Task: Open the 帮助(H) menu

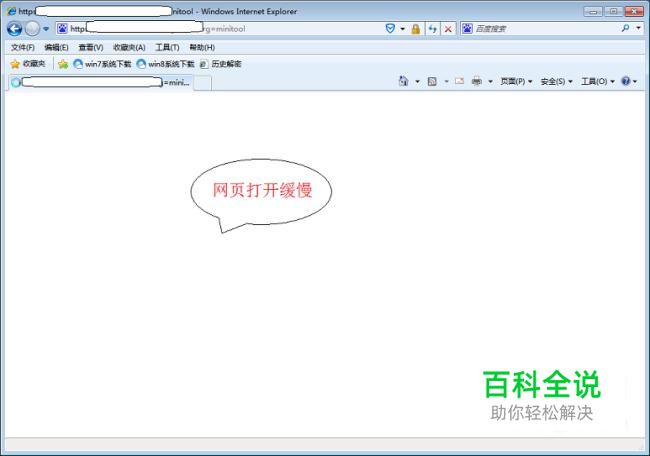Action: tap(202, 47)
